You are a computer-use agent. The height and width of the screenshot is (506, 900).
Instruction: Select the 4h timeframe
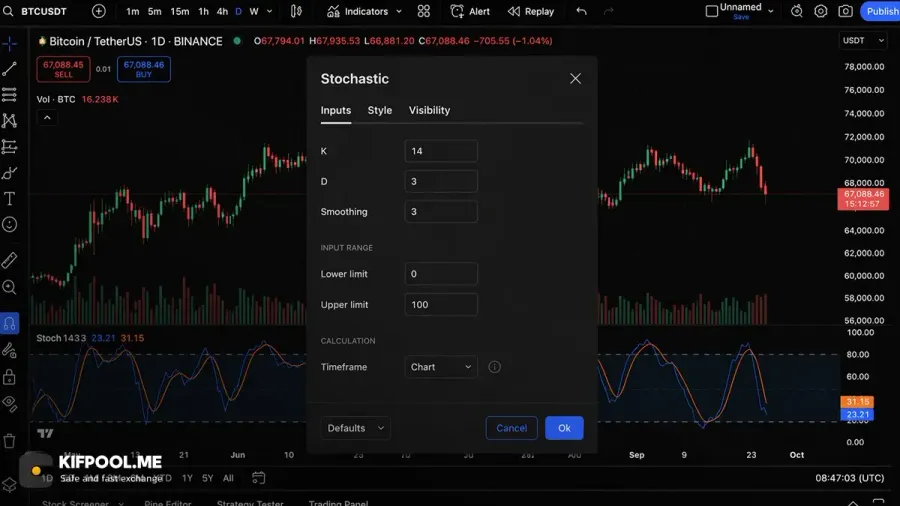(x=222, y=11)
